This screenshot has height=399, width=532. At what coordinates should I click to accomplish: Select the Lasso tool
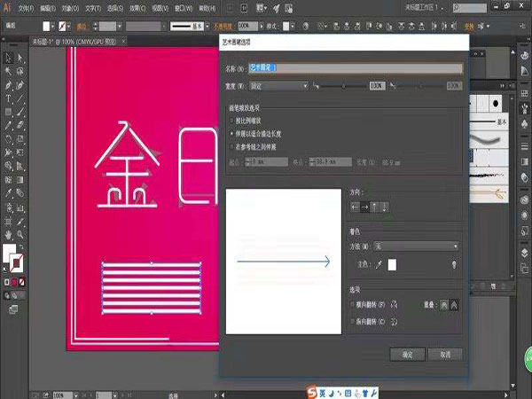(20, 71)
